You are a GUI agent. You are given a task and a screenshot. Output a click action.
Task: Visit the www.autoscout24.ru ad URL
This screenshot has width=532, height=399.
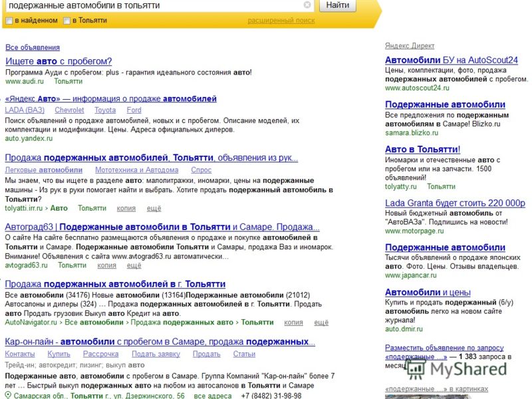tap(417, 88)
